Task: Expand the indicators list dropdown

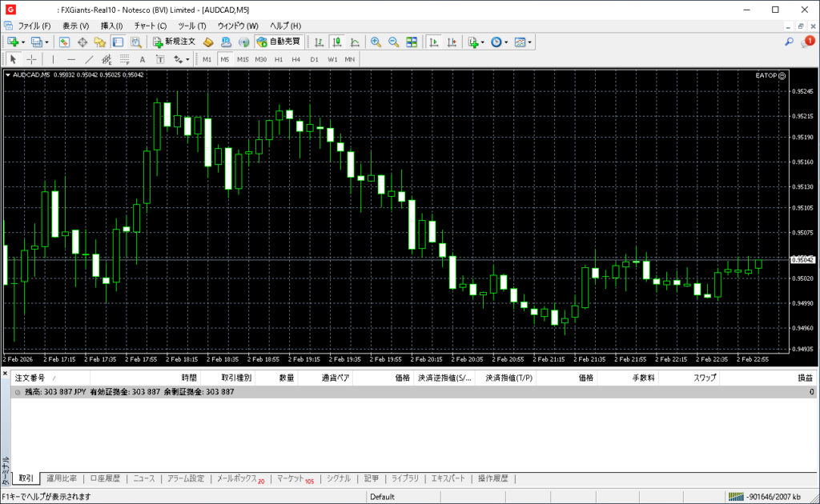Action: 483,42
